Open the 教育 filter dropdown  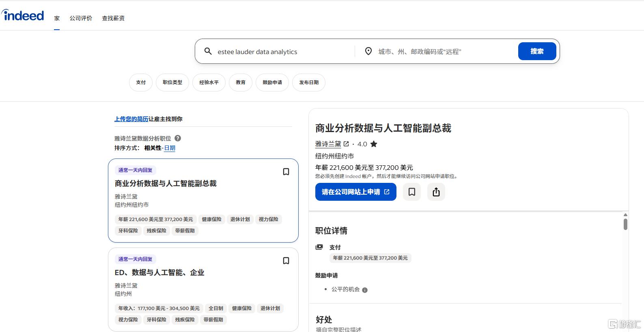click(241, 82)
